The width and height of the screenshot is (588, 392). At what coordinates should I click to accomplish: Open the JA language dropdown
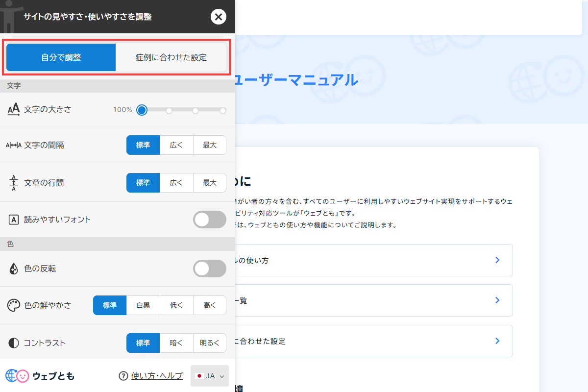coord(209,376)
